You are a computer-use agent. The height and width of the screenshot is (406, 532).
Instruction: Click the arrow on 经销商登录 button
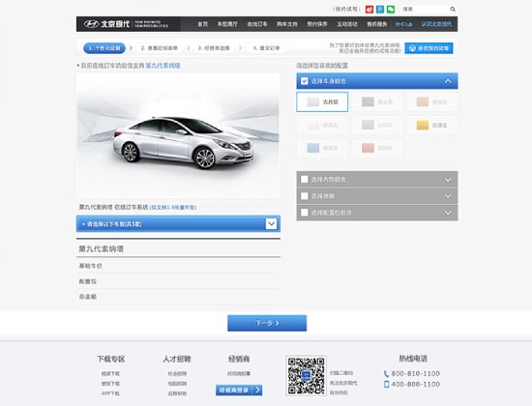point(258,391)
